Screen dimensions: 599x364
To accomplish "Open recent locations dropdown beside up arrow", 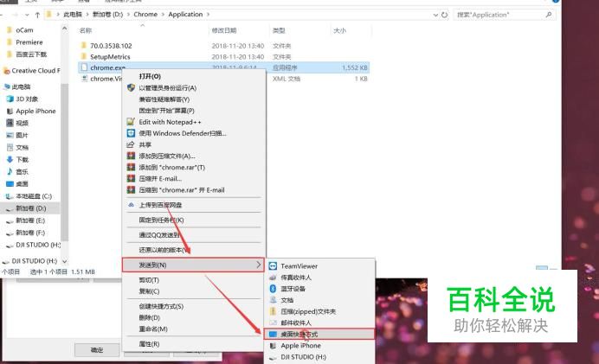I will tap(27, 15).
